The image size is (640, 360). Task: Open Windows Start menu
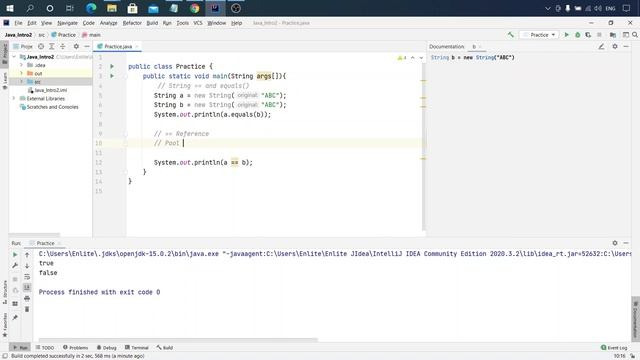click(10, 8)
